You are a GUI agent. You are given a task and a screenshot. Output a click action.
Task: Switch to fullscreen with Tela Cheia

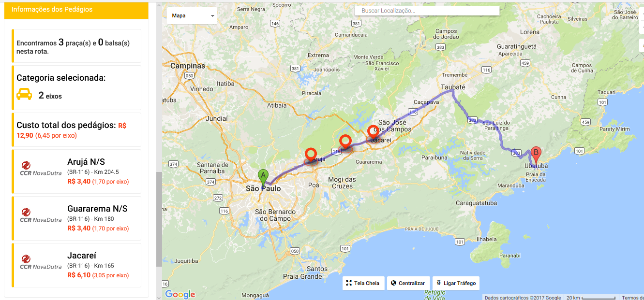(363, 283)
